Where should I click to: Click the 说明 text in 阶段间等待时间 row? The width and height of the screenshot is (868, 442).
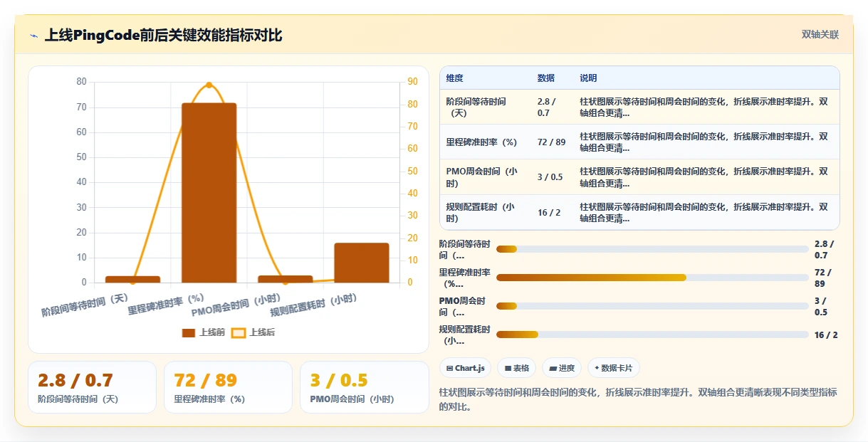pos(704,107)
